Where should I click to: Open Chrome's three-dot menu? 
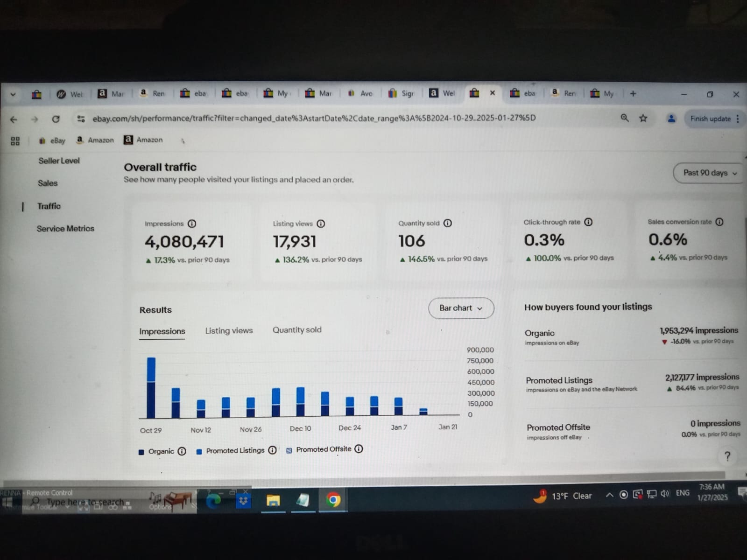tap(738, 119)
